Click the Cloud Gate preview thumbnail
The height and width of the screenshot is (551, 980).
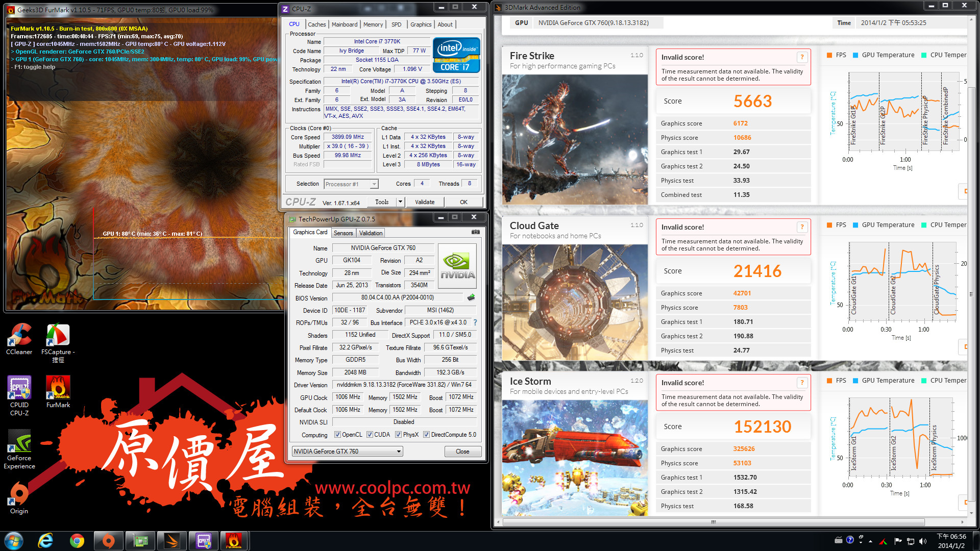point(575,303)
